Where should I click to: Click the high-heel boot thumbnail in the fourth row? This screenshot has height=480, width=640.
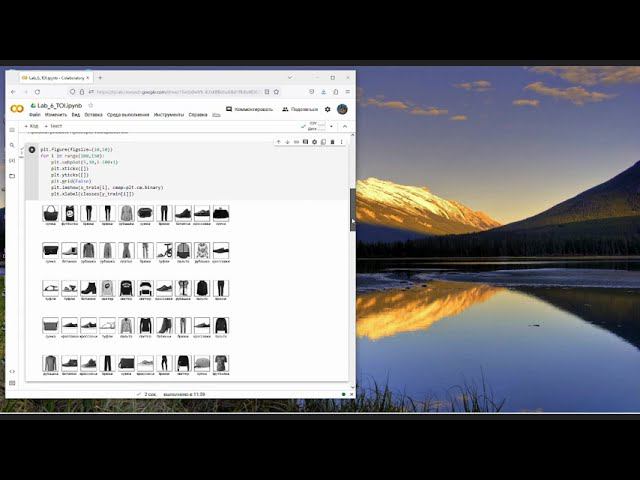(x=164, y=325)
